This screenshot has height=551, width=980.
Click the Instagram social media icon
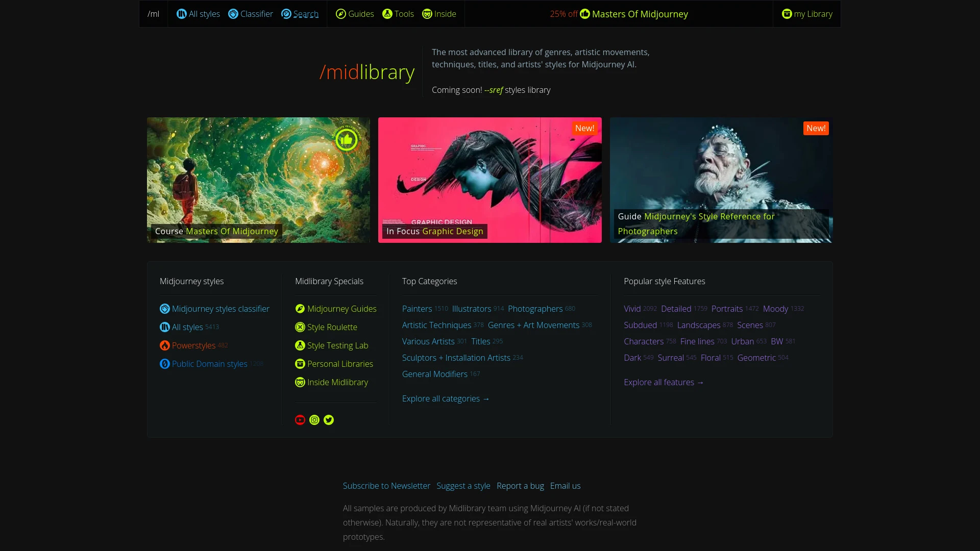click(314, 420)
